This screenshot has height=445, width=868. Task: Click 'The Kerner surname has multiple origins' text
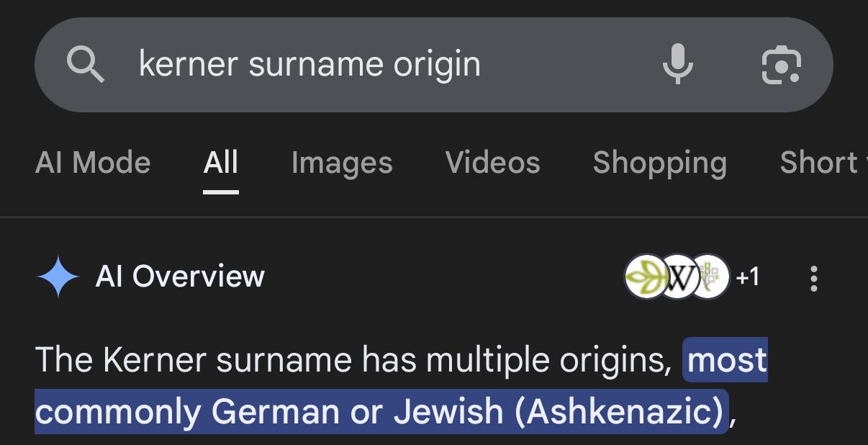click(353, 359)
